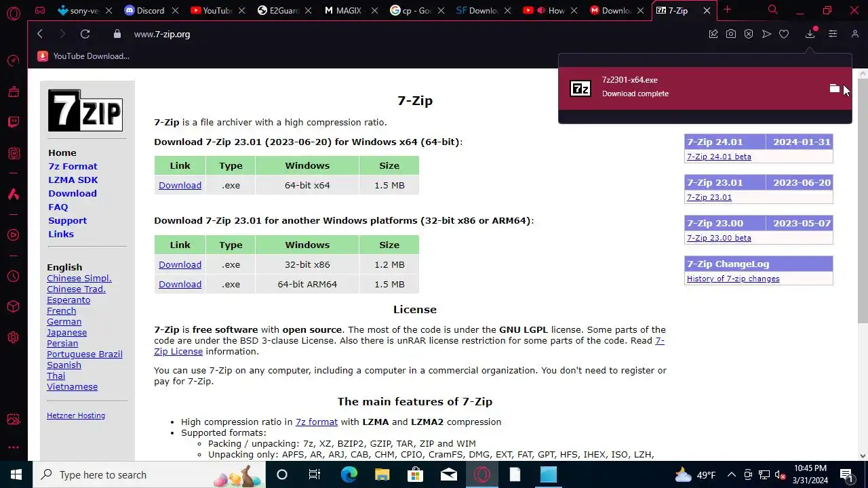Open new tab with plus button

(727, 9)
